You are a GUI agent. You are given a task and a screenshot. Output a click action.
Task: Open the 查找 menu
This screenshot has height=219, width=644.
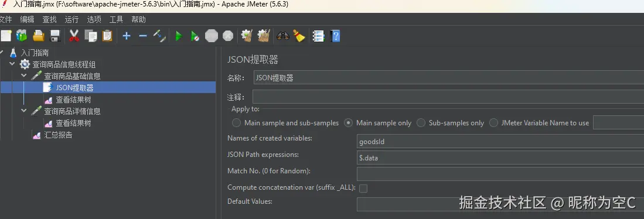(x=49, y=19)
